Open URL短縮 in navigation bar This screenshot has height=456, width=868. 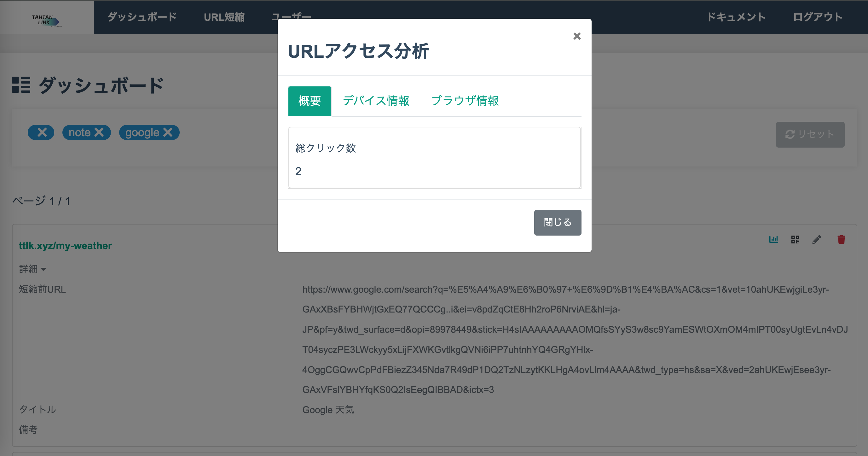[x=224, y=17]
